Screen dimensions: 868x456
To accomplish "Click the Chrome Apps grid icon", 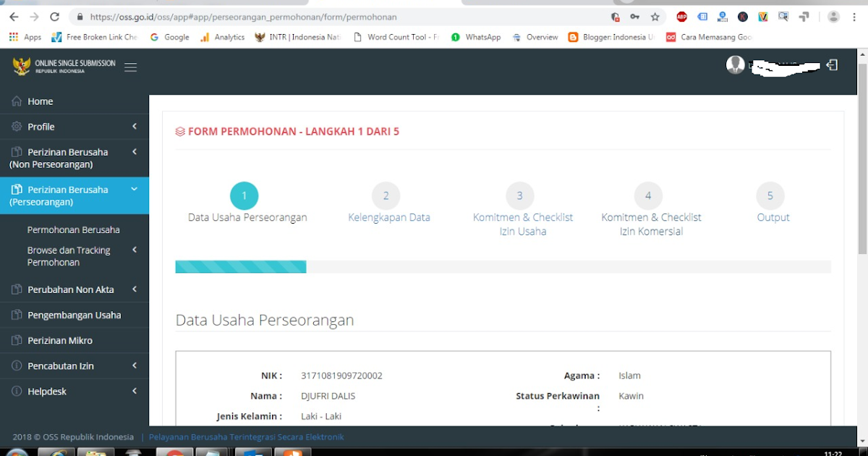I will [13, 36].
